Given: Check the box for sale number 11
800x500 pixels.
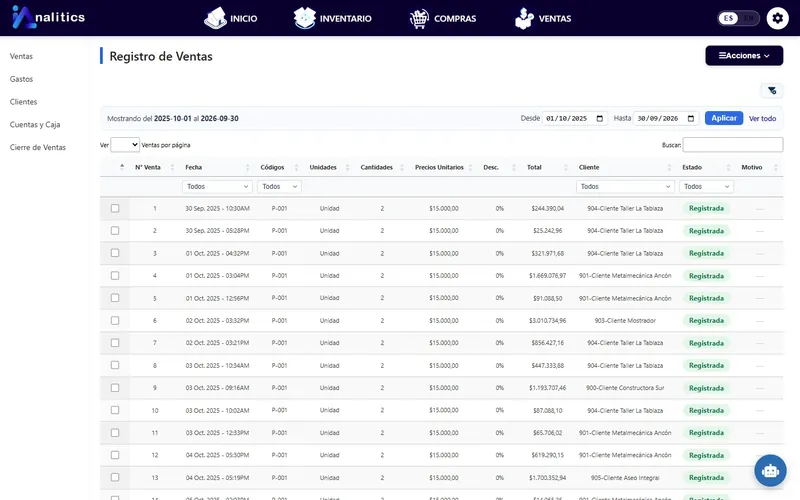Looking at the screenshot, I should (115, 433).
